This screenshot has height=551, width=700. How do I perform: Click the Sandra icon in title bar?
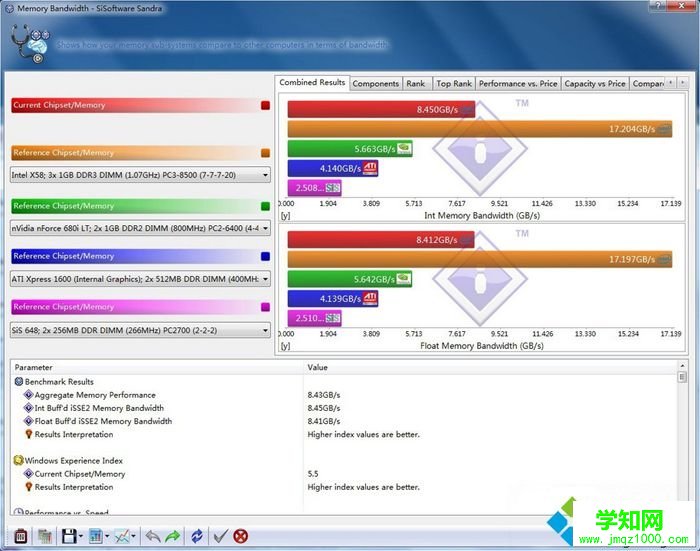(9, 8)
